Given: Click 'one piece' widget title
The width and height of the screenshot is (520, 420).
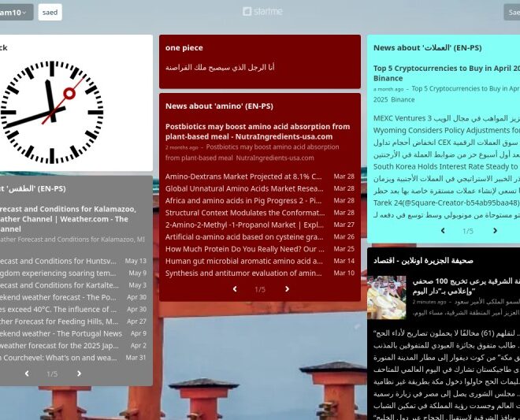Looking at the screenshot, I should pyautogui.click(x=184, y=48).
